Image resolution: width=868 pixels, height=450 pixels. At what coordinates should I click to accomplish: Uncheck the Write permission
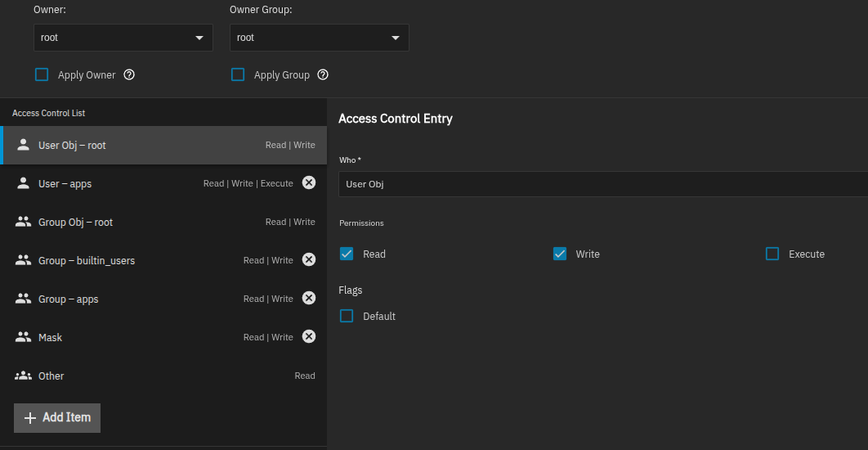(x=560, y=254)
